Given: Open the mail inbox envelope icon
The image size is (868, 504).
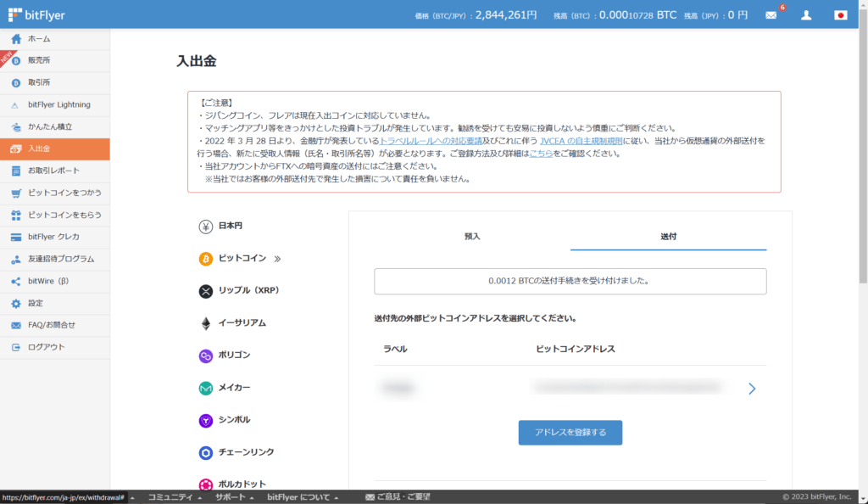Looking at the screenshot, I should coord(771,15).
